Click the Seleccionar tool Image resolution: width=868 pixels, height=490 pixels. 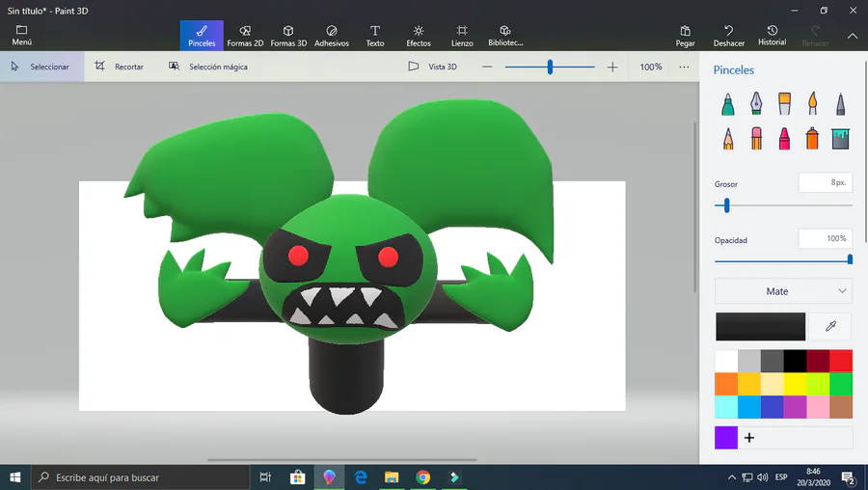point(42,67)
